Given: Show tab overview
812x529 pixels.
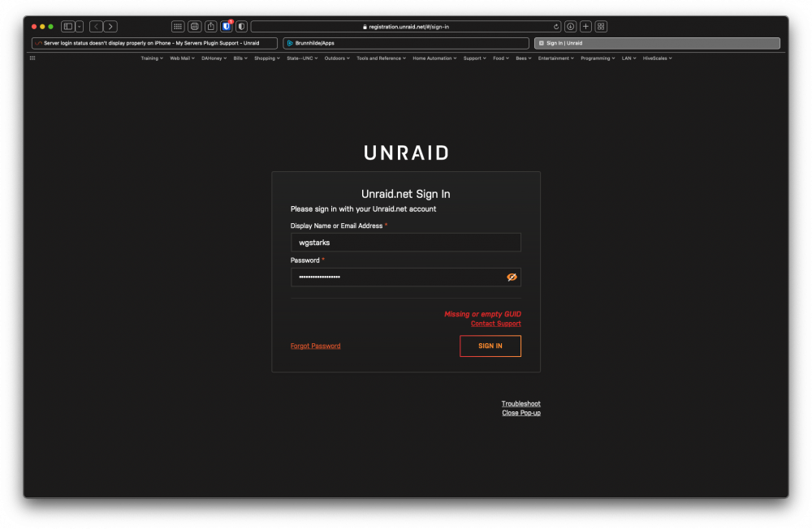Looking at the screenshot, I should pyautogui.click(x=601, y=27).
